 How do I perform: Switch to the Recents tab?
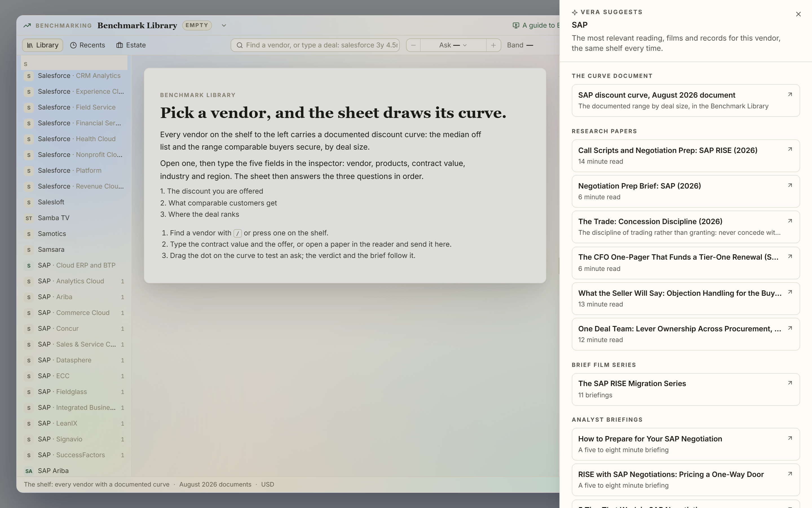point(88,45)
